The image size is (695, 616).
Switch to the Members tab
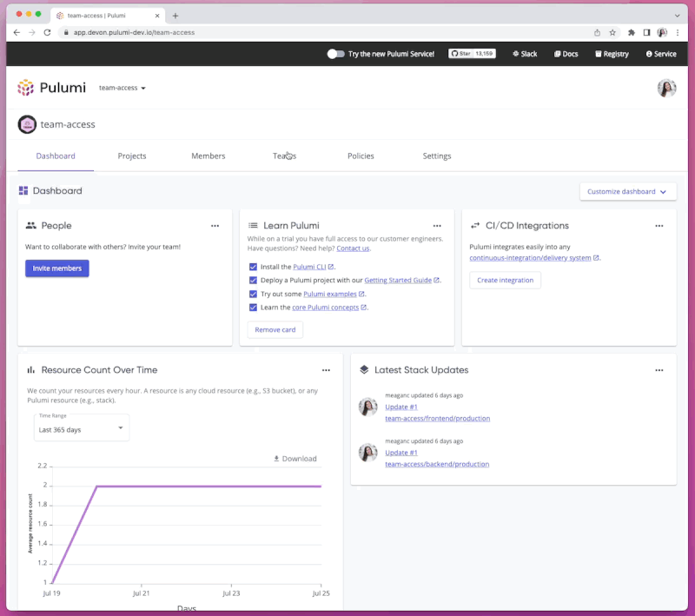click(x=208, y=156)
